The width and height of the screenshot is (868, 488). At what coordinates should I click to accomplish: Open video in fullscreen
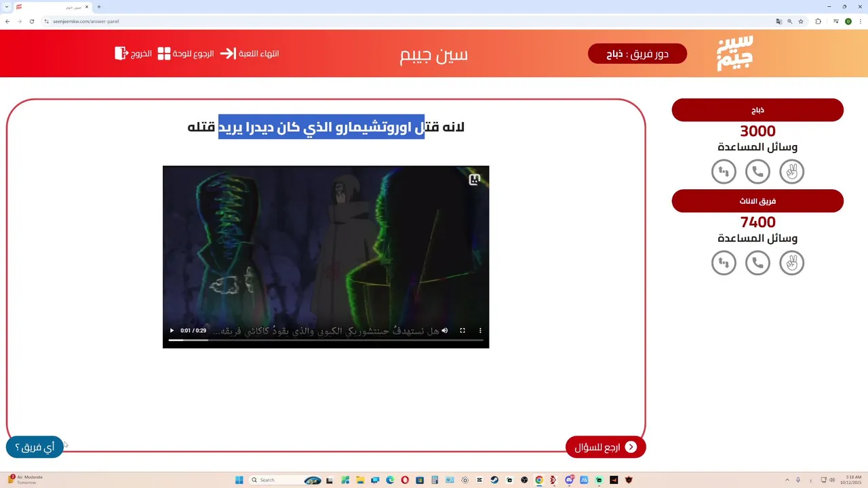[462, 331]
